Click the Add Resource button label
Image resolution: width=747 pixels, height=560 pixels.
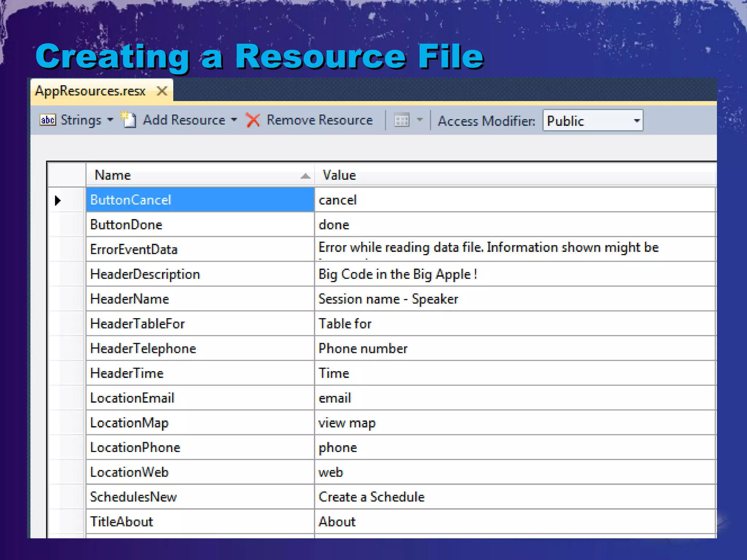pos(184,120)
